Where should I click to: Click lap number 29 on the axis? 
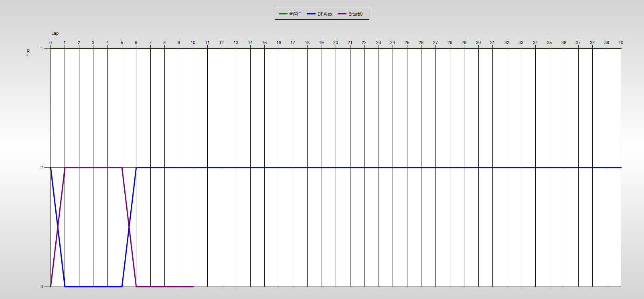coord(464,42)
